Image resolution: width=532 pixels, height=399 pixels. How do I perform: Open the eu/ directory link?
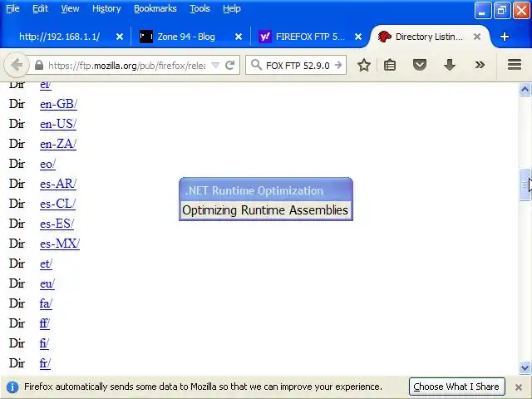coord(47,283)
